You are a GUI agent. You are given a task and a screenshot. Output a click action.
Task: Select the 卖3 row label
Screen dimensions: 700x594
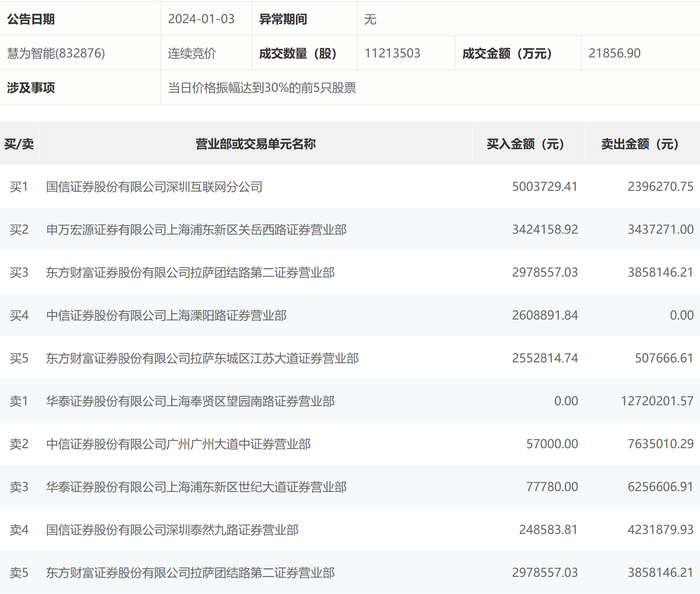tap(19, 486)
